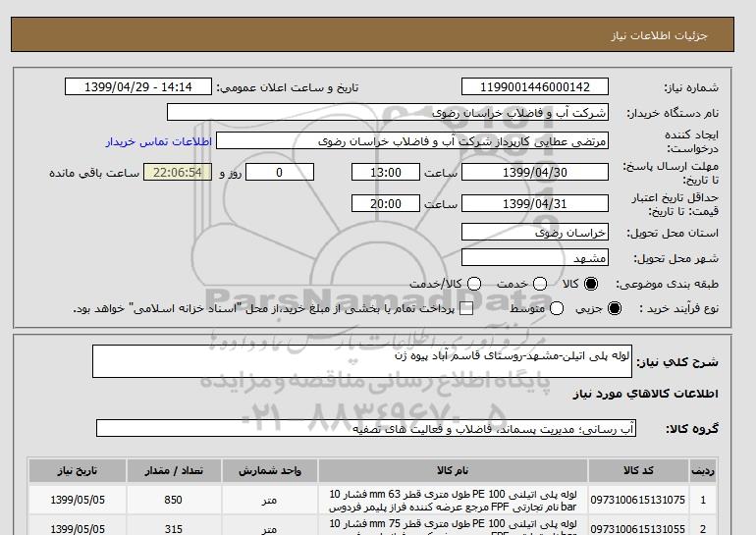Click the remaining time countdown 22:06:54
756x535 pixels.
pos(178,172)
